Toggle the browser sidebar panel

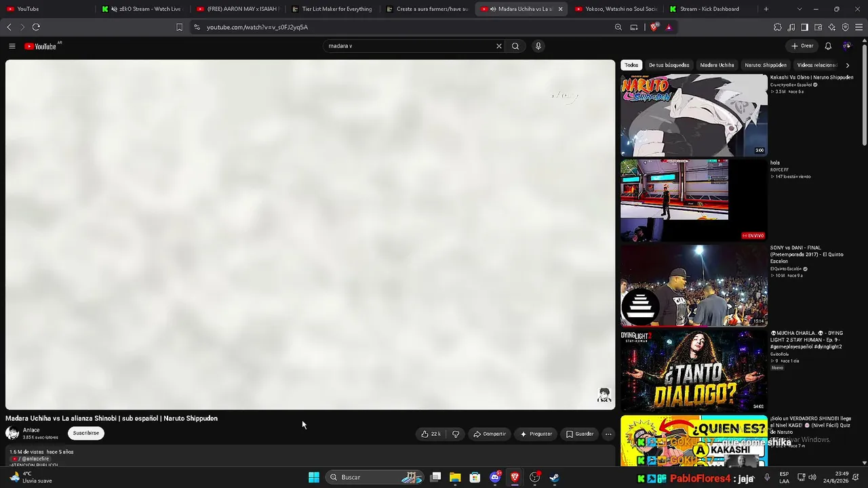(804, 27)
